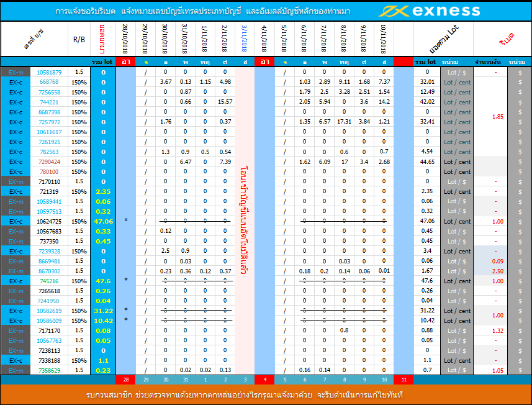This screenshot has height=405, width=532.
Task: Click the red rebate amount 1.85
Action: (x=497, y=117)
